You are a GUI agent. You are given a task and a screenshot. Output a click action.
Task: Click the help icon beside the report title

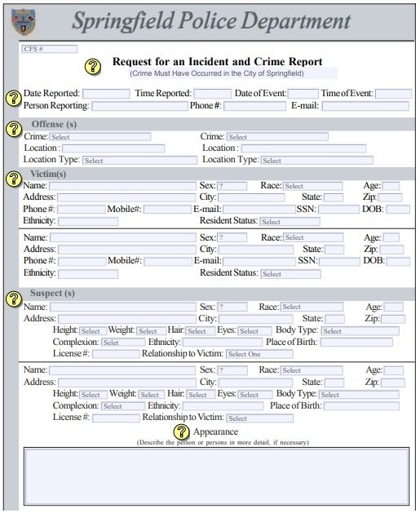pos(93,66)
